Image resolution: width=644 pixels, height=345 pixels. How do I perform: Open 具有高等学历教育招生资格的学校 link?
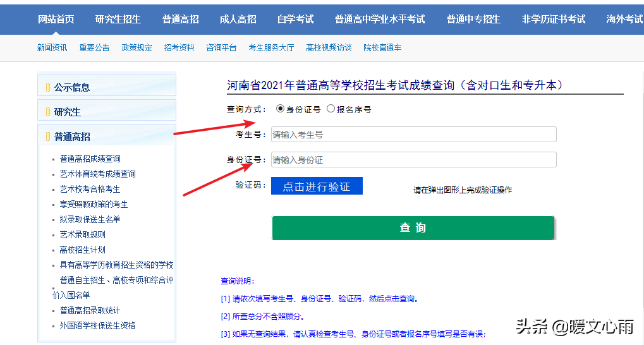click(117, 265)
